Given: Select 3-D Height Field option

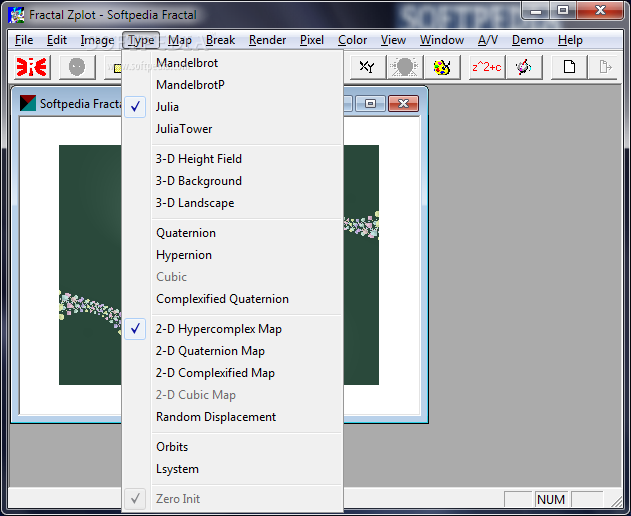Looking at the screenshot, I should pyautogui.click(x=233, y=159).
